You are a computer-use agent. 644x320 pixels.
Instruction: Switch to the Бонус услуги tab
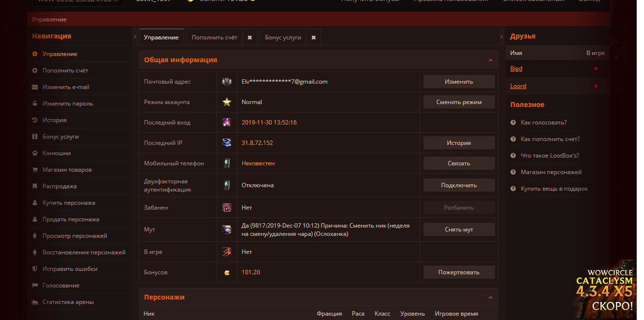point(283,37)
